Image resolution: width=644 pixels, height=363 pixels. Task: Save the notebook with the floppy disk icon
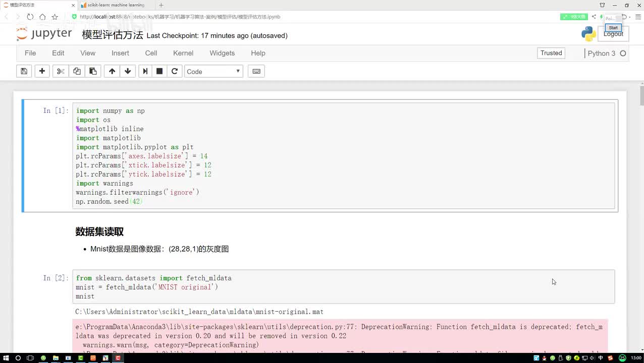pyautogui.click(x=24, y=72)
